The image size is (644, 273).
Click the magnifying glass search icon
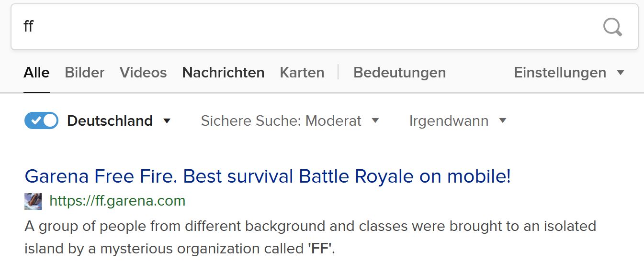[612, 27]
